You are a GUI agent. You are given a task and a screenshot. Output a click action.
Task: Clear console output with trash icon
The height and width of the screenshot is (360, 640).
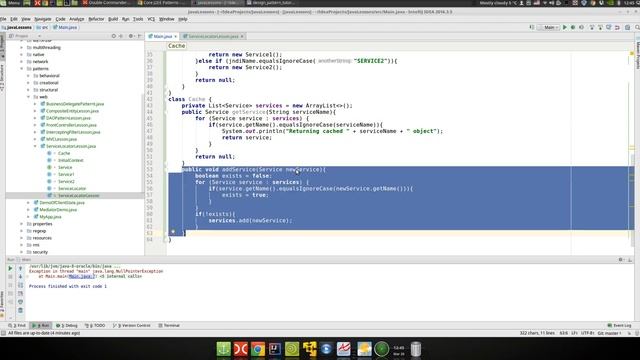[x=20, y=311]
